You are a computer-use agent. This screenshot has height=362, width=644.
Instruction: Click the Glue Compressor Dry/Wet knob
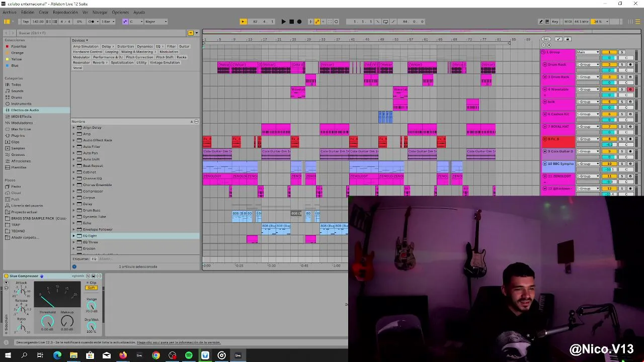tap(92, 326)
